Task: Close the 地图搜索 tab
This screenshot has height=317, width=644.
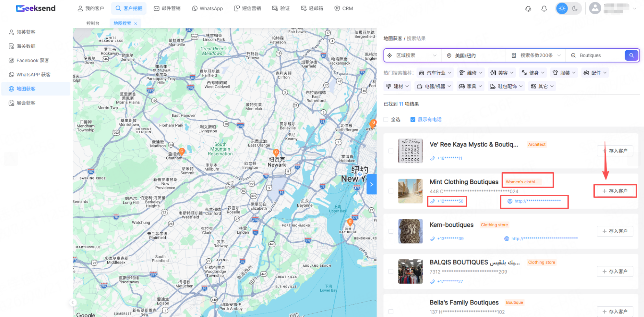Action: [135, 24]
